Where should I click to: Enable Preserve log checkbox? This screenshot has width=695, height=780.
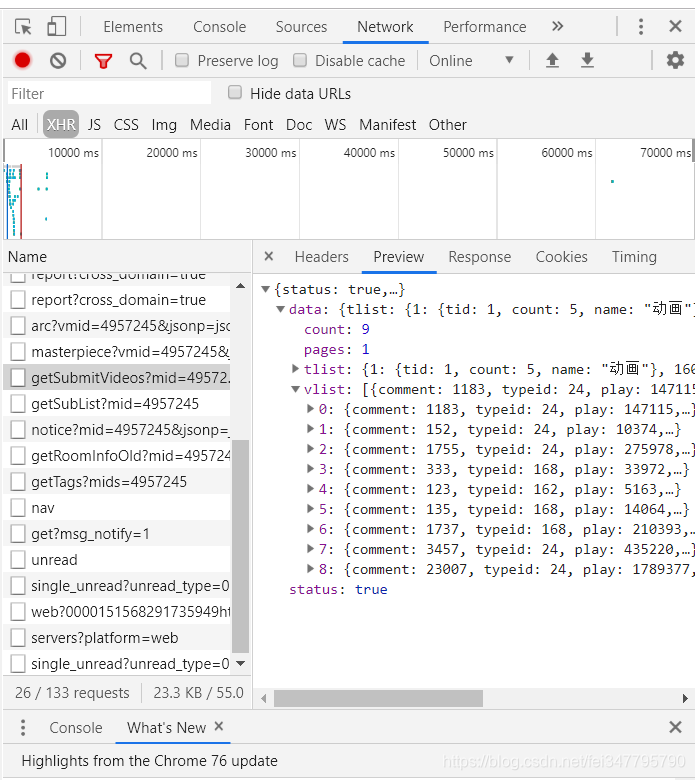182,61
